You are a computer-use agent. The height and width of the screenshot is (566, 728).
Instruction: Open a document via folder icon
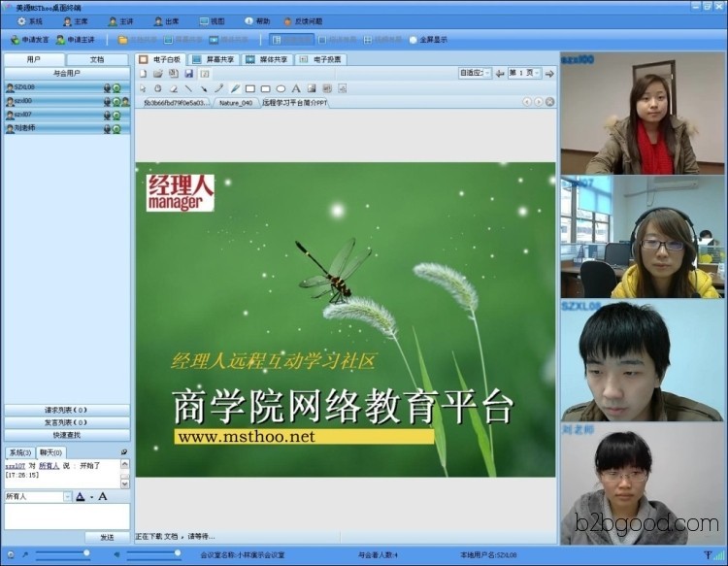point(158,74)
